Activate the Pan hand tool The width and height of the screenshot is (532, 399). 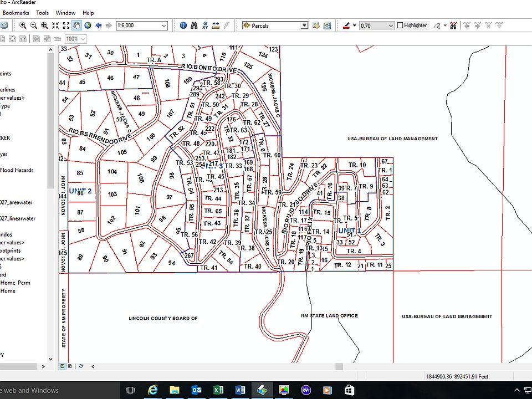(76, 25)
